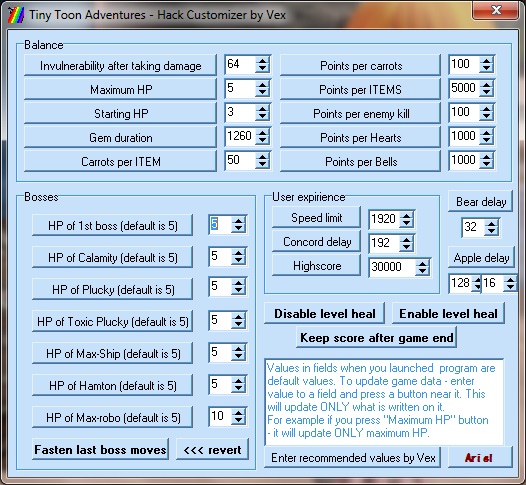Click the red Ariel button

480,457
